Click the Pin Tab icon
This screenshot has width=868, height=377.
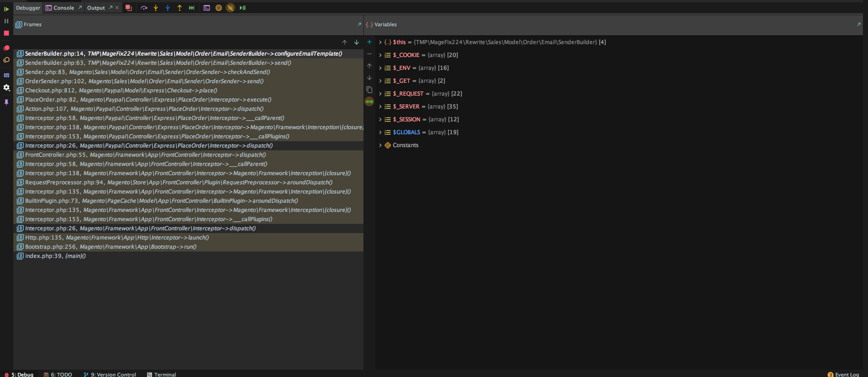tap(6, 102)
